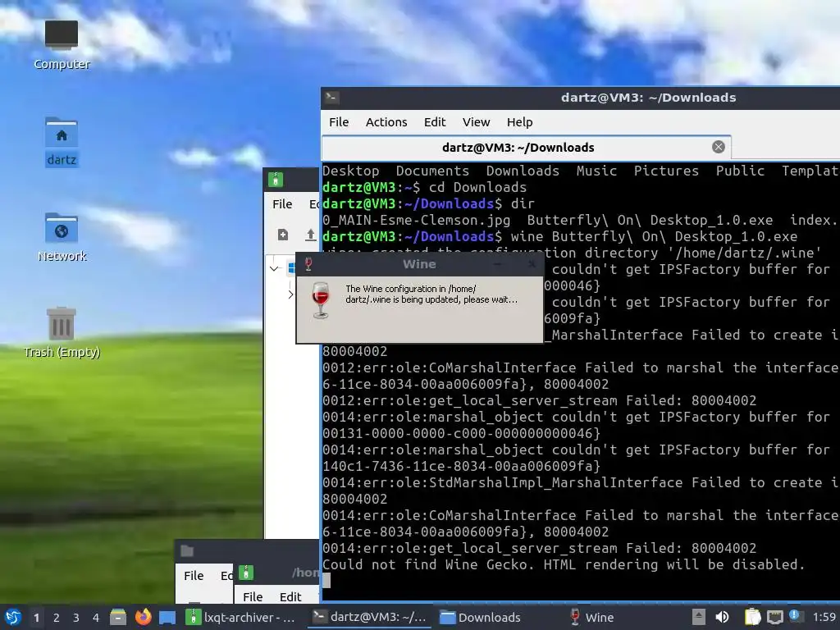Click the large wine glass image in dialog
Screen dimensions: 840x630
coord(321,300)
